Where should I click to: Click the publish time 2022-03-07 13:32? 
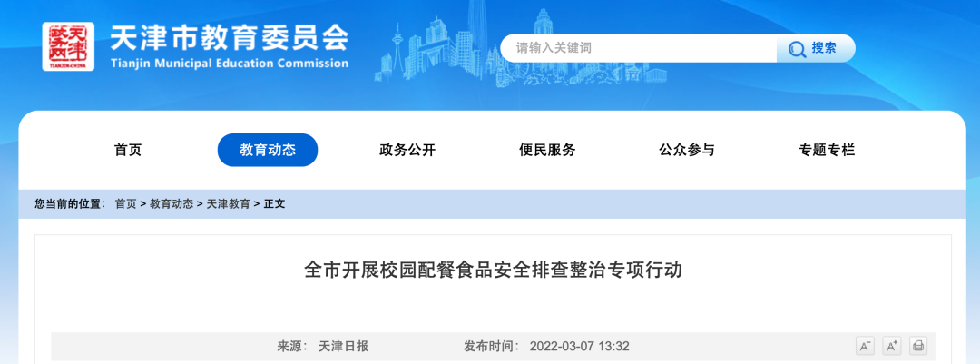[579, 346]
